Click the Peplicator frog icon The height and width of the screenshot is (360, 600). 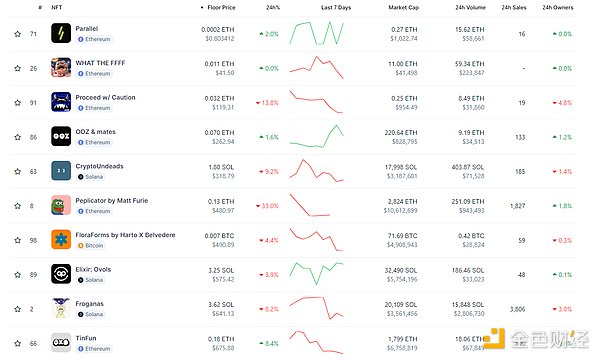click(61, 205)
